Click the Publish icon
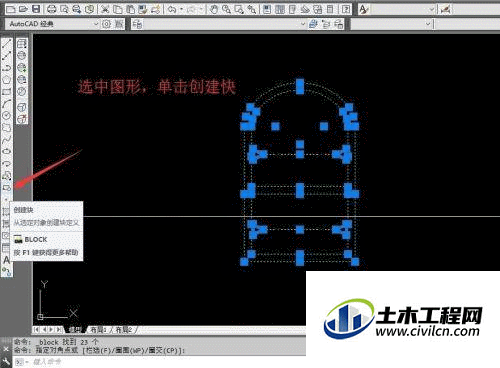 coord(77,9)
